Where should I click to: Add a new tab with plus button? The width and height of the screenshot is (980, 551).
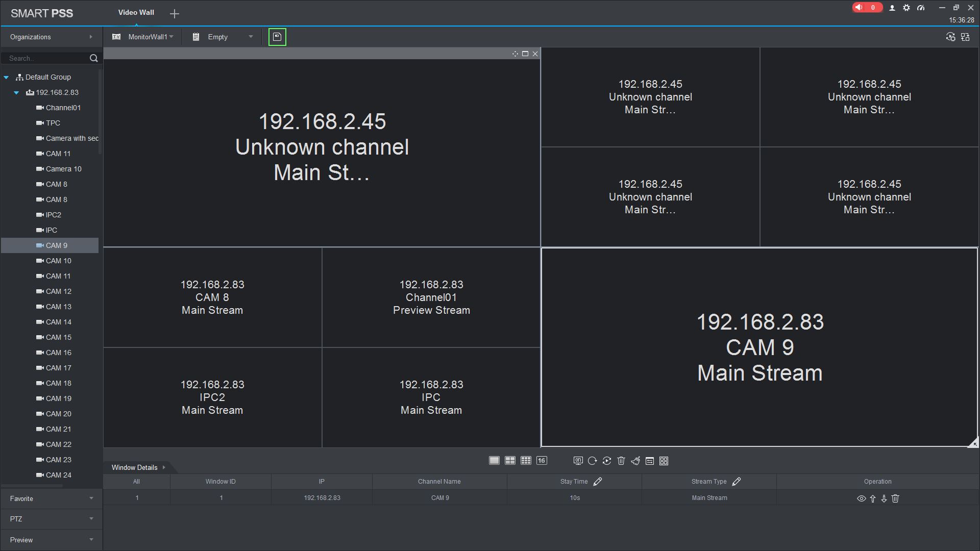click(x=175, y=14)
